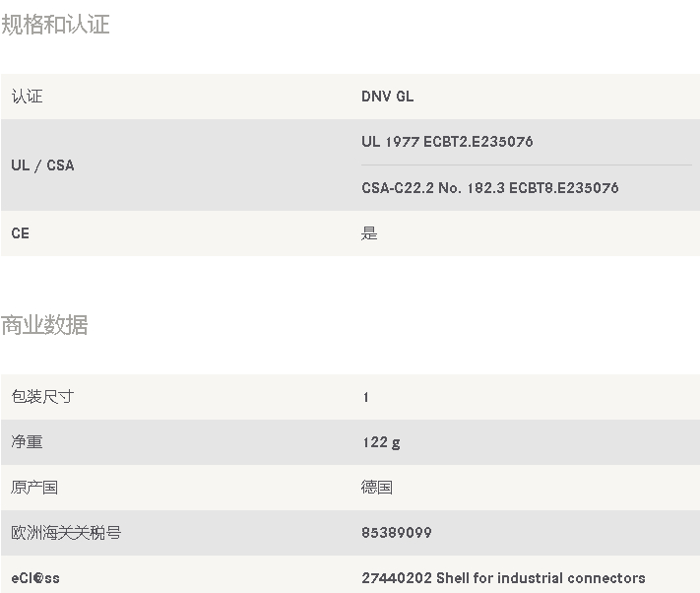Click the UL / CSA row label
The height and width of the screenshot is (593, 700).
(43, 165)
